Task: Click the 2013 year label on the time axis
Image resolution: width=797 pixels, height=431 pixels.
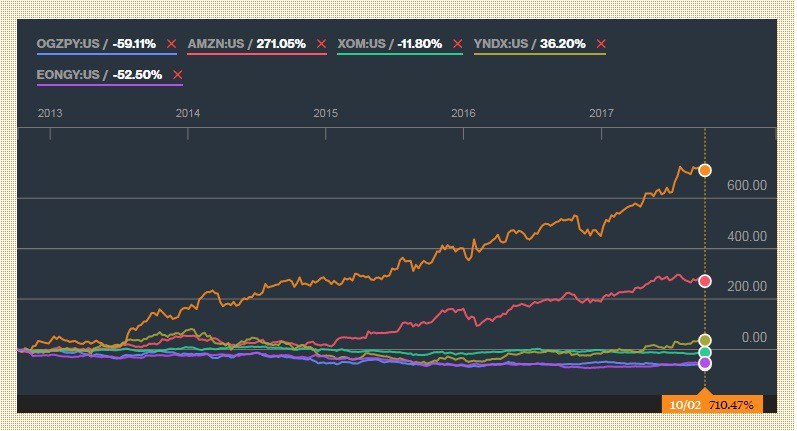Action: point(50,113)
